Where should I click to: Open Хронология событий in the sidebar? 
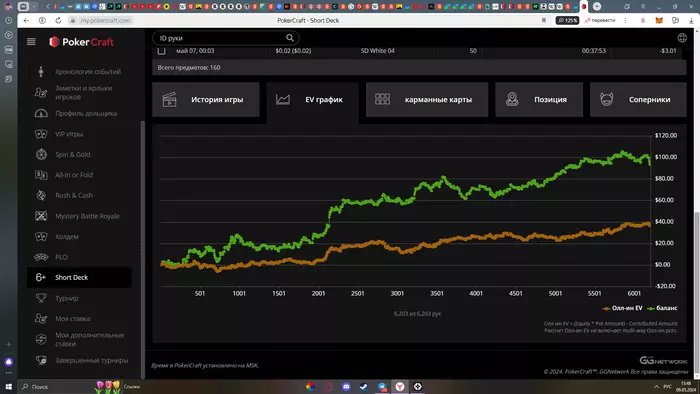click(x=88, y=71)
